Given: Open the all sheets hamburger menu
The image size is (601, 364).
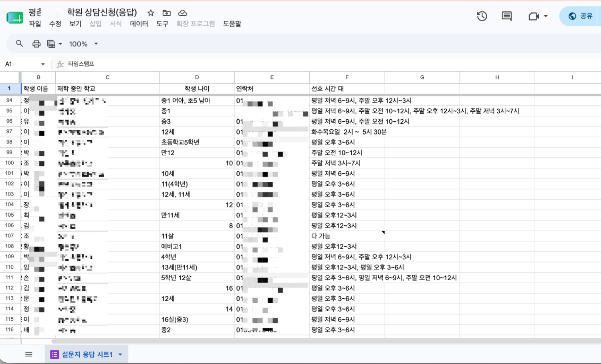Looking at the screenshot, I should click(x=28, y=354).
